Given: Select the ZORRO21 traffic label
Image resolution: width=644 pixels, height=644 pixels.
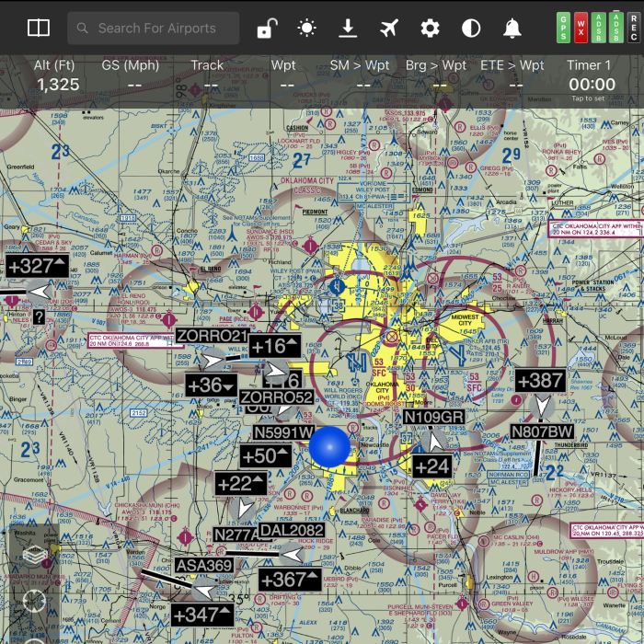Looking at the screenshot, I should (x=212, y=336).
